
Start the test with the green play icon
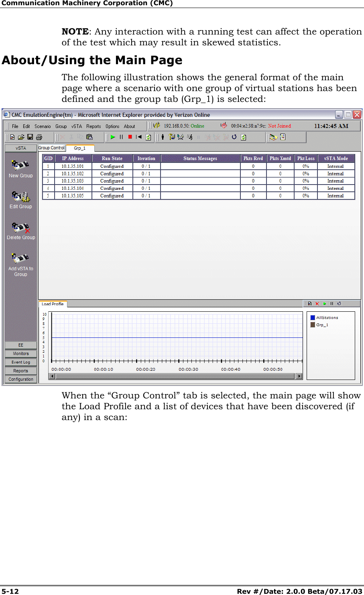pyautogui.click(x=112, y=137)
